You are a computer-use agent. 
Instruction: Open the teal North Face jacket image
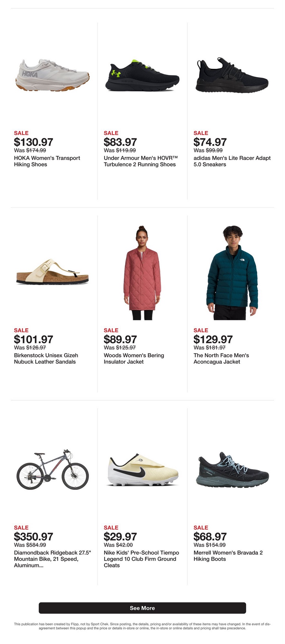click(232, 273)
